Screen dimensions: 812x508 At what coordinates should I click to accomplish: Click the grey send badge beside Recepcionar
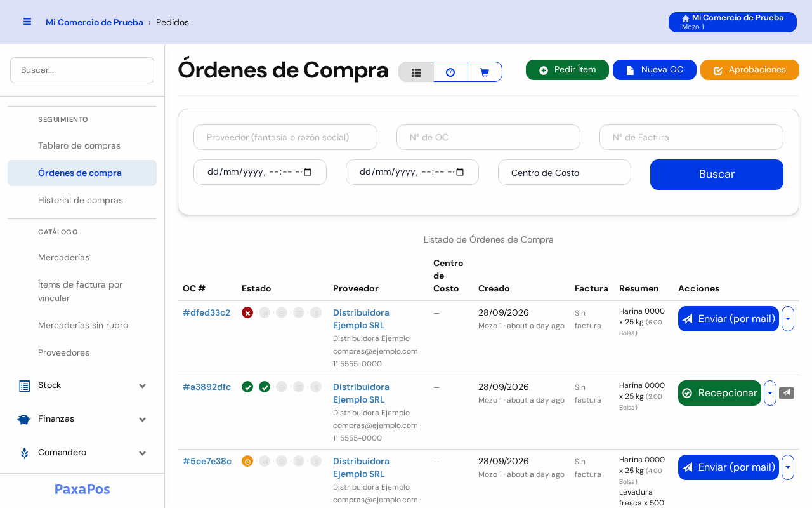787,393
